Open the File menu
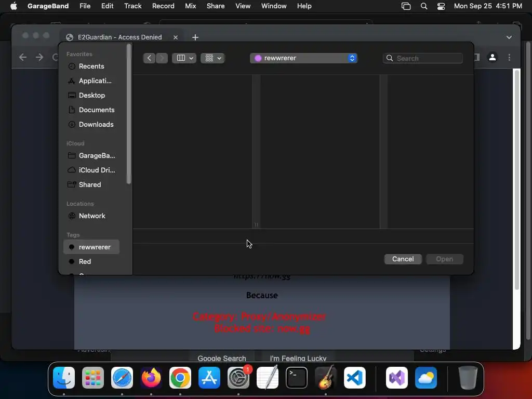532x399 pixels. click(x=85, y=6)
